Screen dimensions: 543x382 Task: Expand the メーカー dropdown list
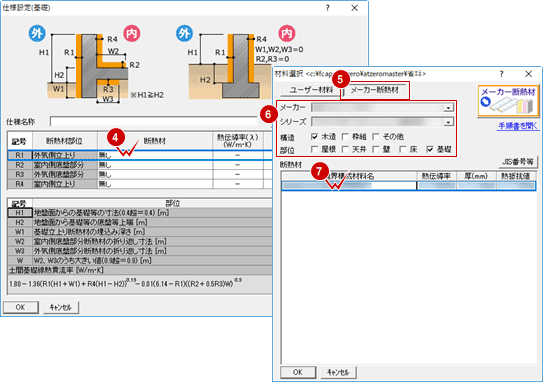pos(448,108)
